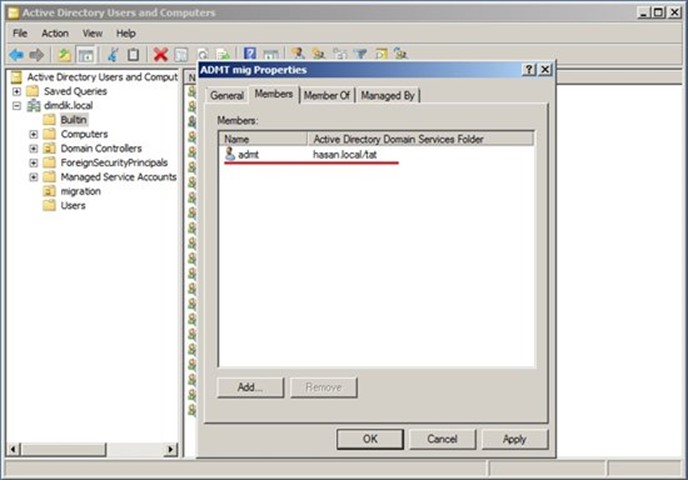This screenshot has width=688, height=480.
Task: Open the View menu
Action: [x=92, y=33]
